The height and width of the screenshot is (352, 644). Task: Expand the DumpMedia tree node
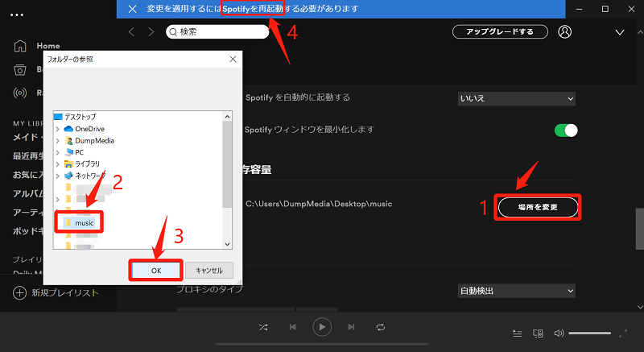coord(58,141)
